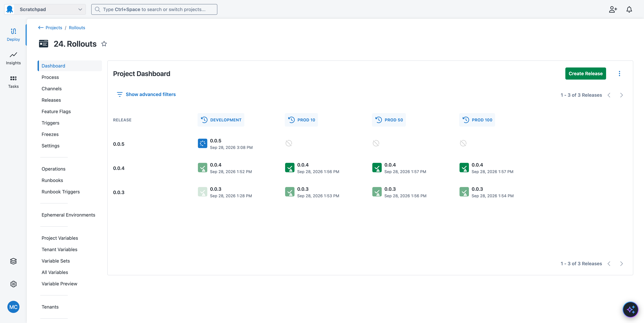This screenshot has height=323, width=644.
Task: Open the dashboard overflow menu (three dots)
Action: point(619,74)
